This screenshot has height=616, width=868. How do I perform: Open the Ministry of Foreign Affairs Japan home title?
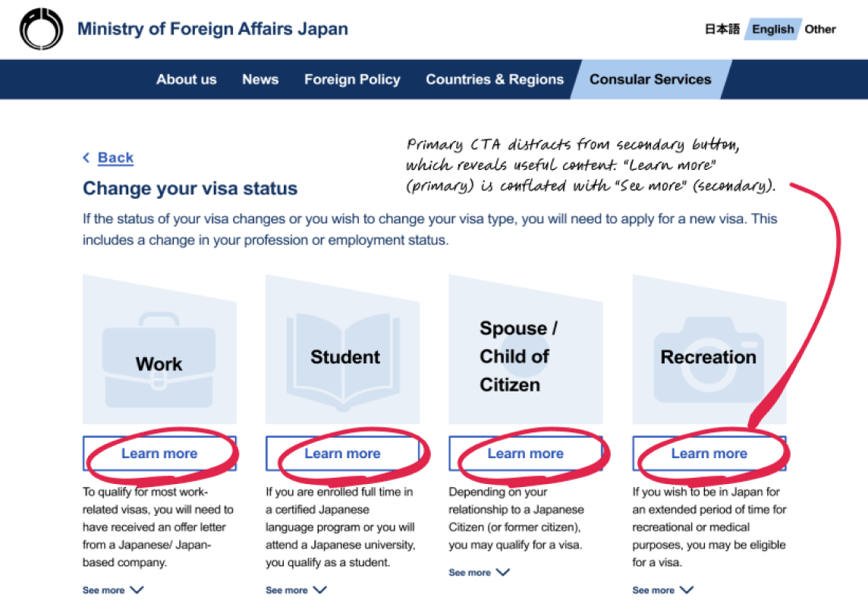coord(212,29)
